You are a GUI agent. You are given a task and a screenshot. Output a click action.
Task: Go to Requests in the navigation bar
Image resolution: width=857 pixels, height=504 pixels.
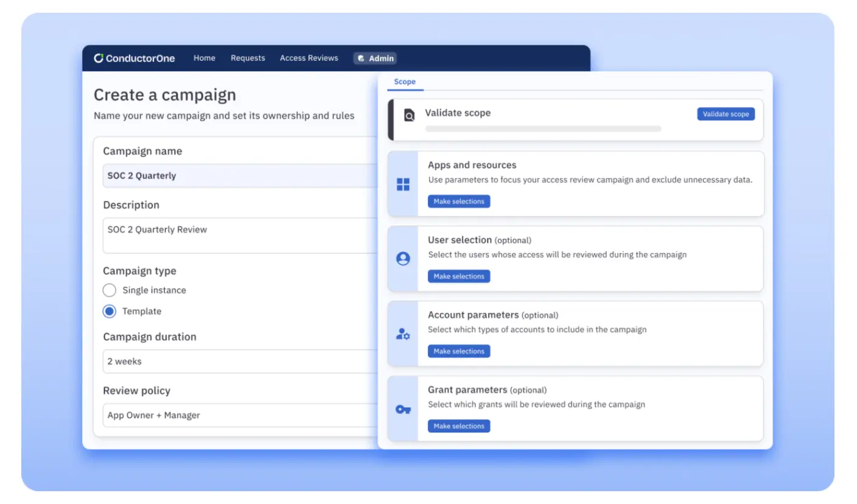[248, 58]
